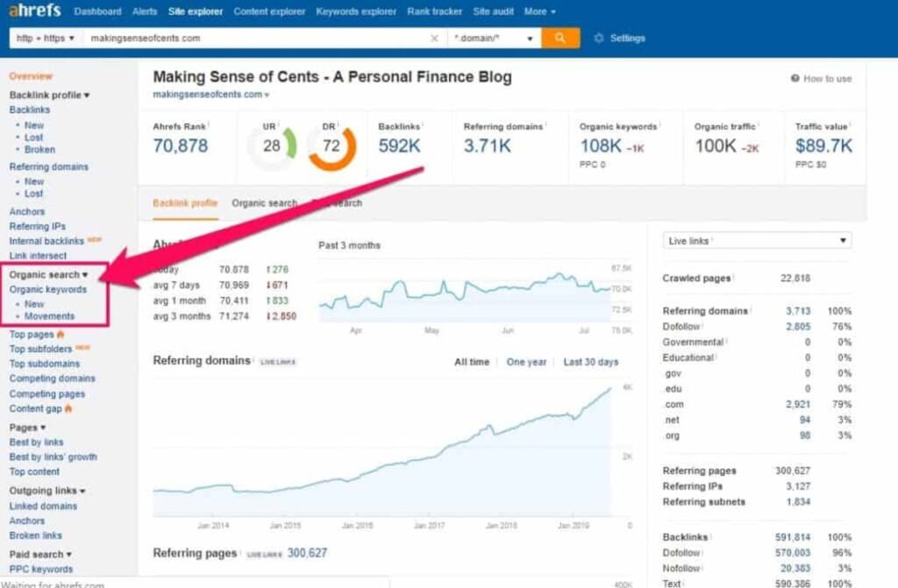Click the Crawled pages 22,818 value

coord(795,279)
